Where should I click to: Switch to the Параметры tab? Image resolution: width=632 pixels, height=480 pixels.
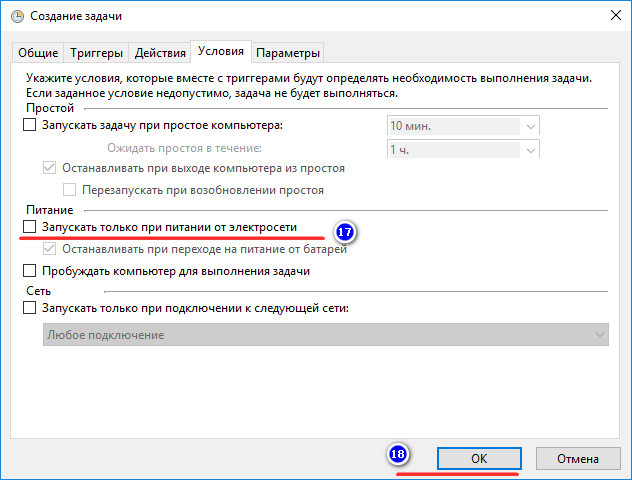click(x=288, y=53)
